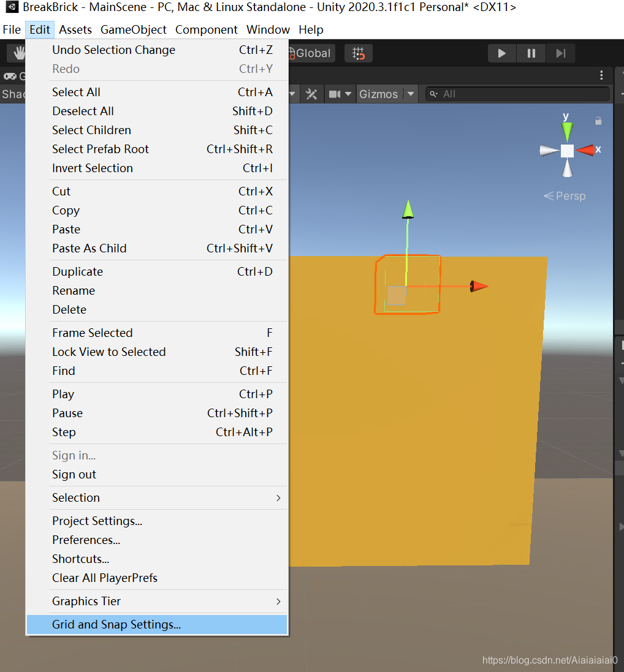Choose Find from Edit menu
The width and height of the screenshot is (624, 672).
(157, 371)
